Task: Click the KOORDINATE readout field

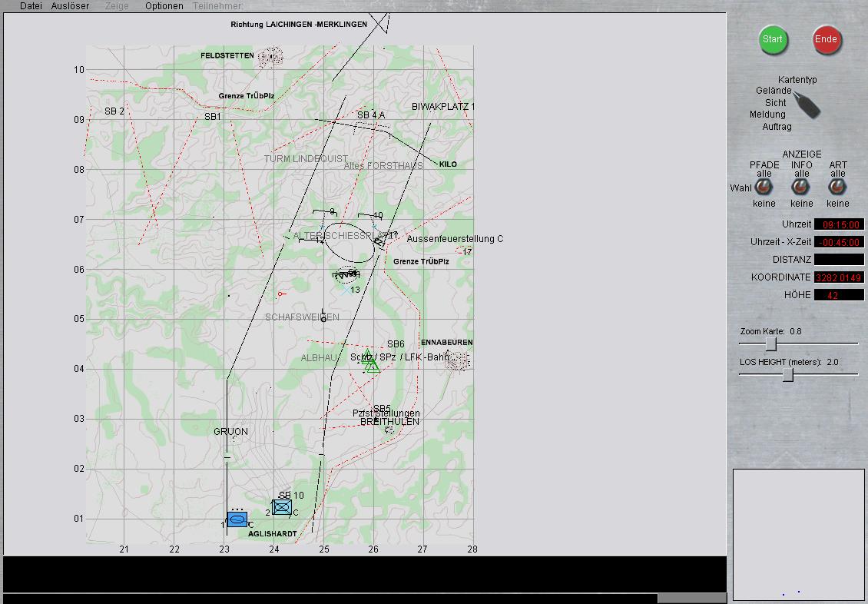Action: pos(838,277)
